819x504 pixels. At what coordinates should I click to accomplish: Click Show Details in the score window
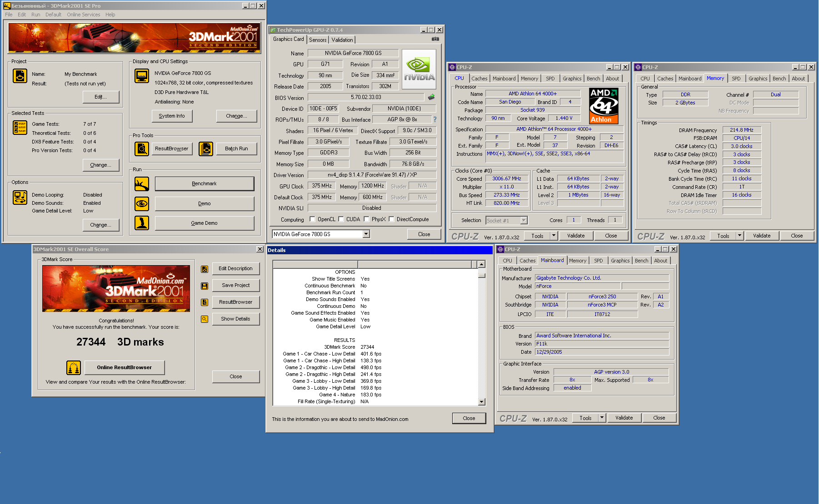[235, 319]
